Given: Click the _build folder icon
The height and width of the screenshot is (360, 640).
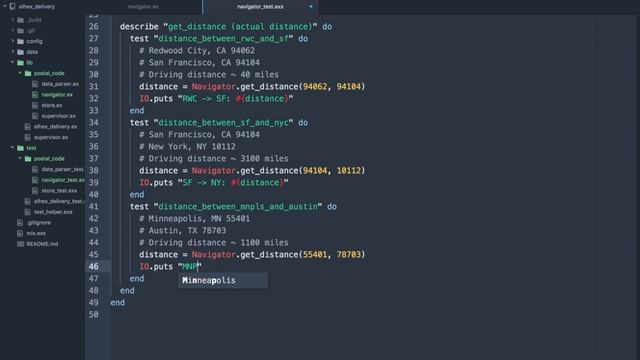Looking at the screenshot, I should pyautogui.click(x=20, y=20).
